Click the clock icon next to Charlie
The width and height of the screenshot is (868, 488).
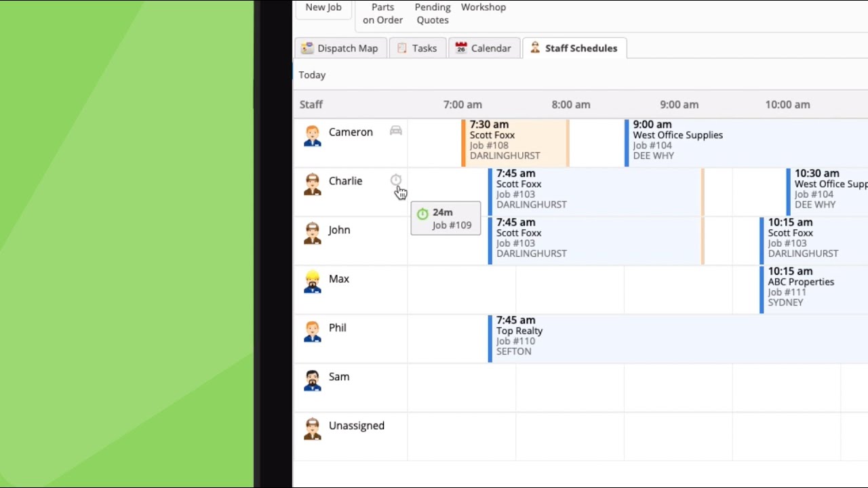pos(396,180)
